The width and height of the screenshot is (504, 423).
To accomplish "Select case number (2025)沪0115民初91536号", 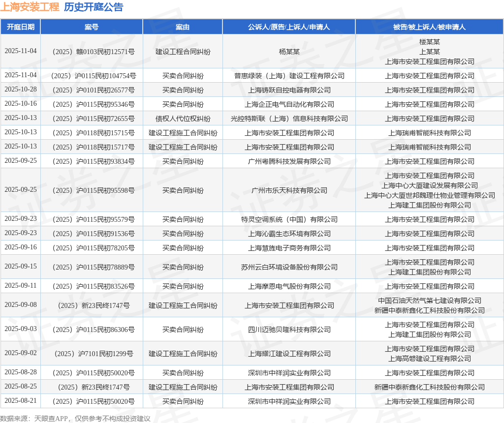I will pos(94,234).
